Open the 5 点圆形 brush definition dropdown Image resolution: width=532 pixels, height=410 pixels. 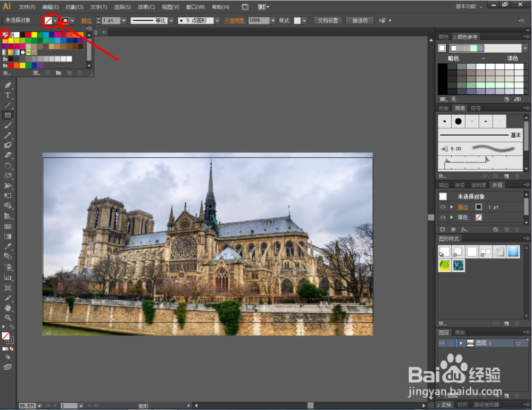(x=217, y=21)
